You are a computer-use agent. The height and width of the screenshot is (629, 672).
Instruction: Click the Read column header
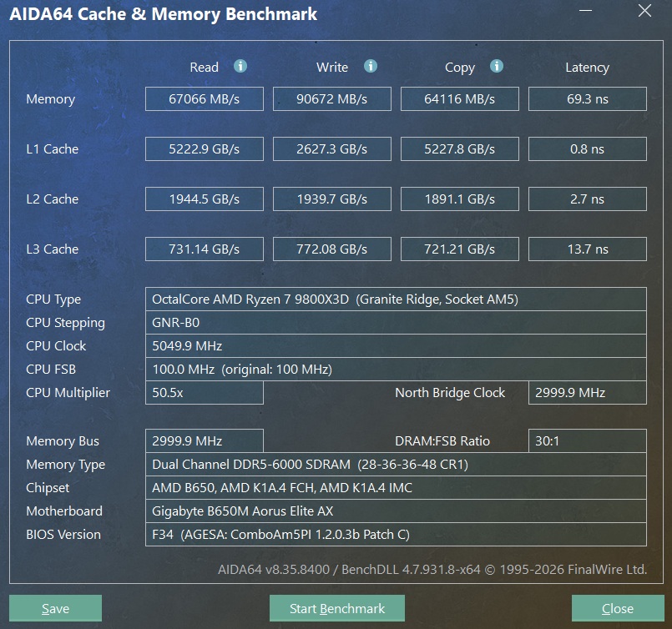[x=204, y=68]
